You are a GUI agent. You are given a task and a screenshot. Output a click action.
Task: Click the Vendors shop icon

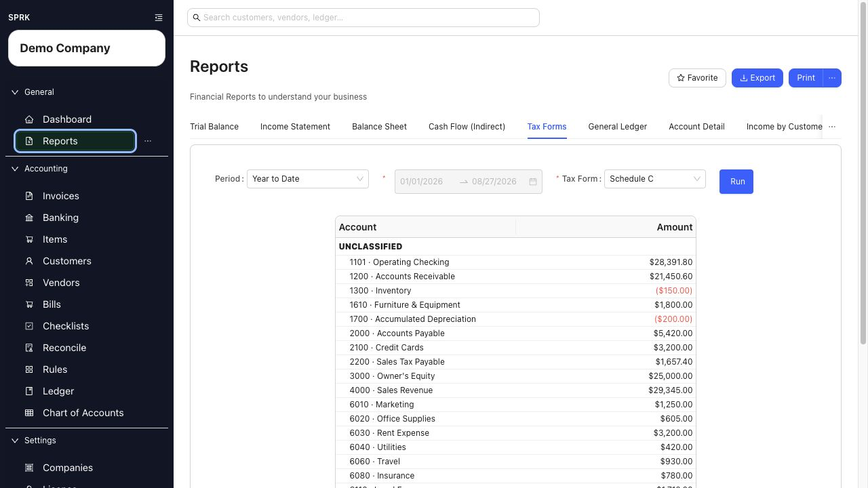tap(29, 283)
